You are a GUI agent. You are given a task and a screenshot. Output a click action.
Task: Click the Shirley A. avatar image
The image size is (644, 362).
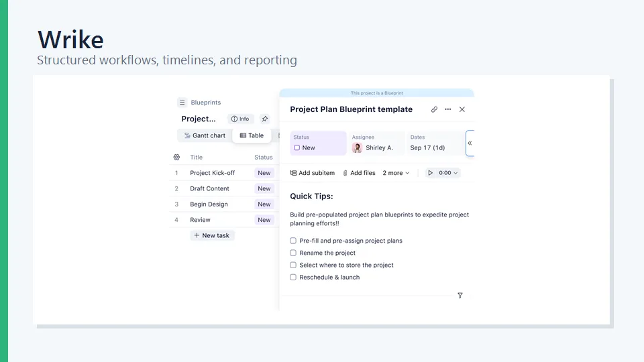(357, 147)
